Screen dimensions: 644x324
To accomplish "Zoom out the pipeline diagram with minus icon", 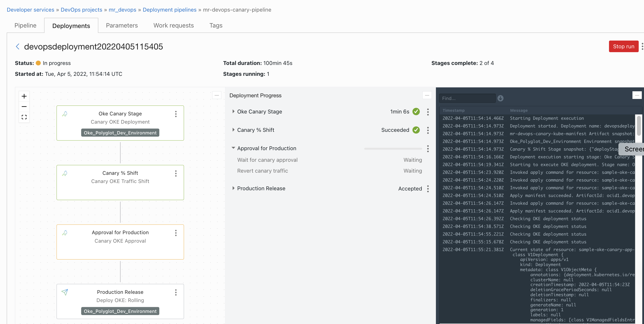I will [24, 107].
